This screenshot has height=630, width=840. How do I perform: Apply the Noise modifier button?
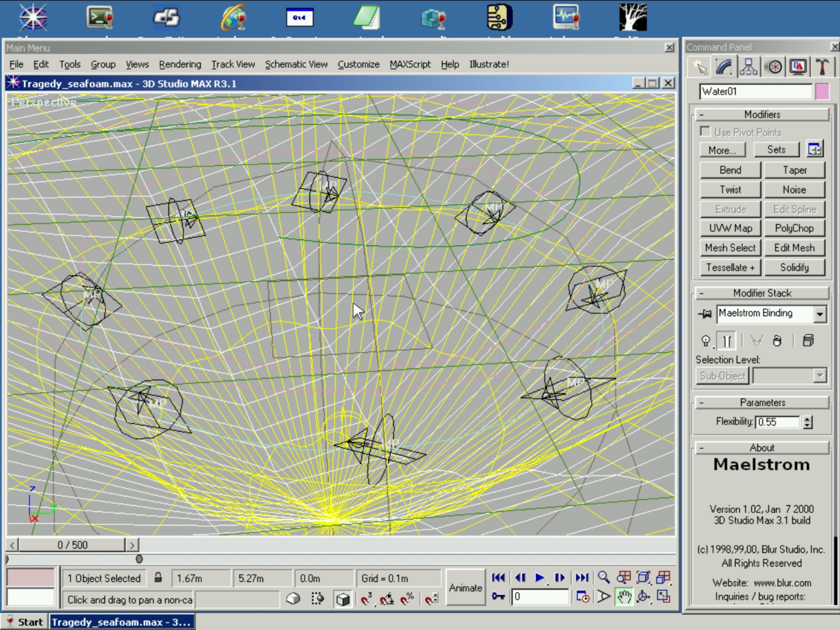click(794, 189)
